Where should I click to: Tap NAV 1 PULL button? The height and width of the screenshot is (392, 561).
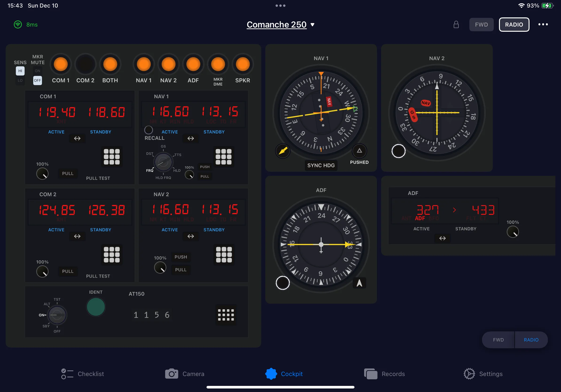click(205, 176)
